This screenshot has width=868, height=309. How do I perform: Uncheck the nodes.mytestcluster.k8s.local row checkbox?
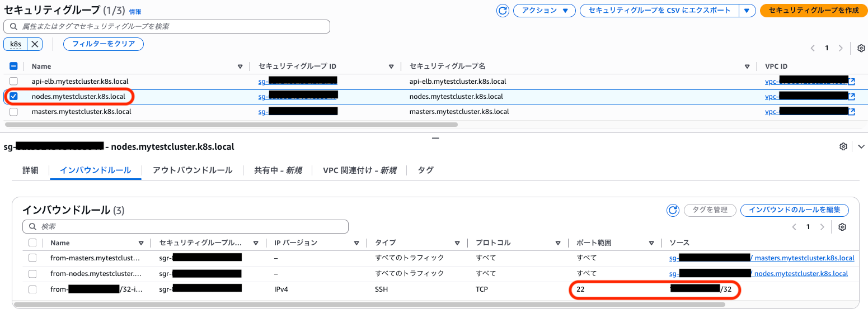coord(14,96)
